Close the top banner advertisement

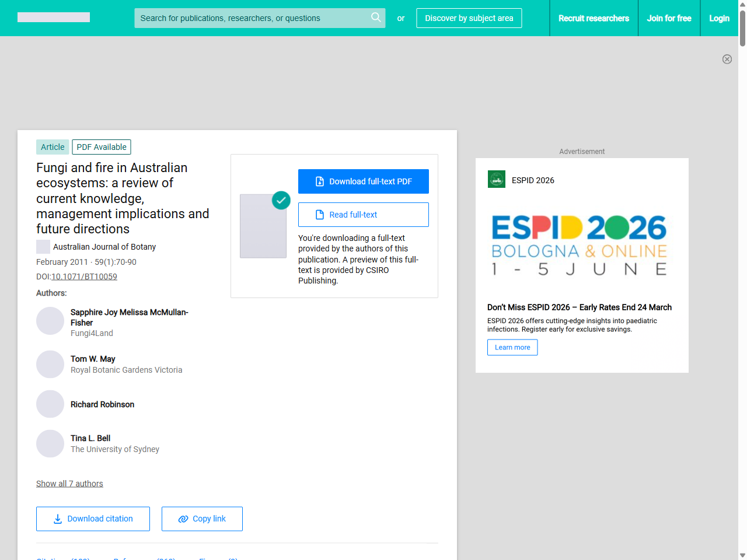click(727, 59)
